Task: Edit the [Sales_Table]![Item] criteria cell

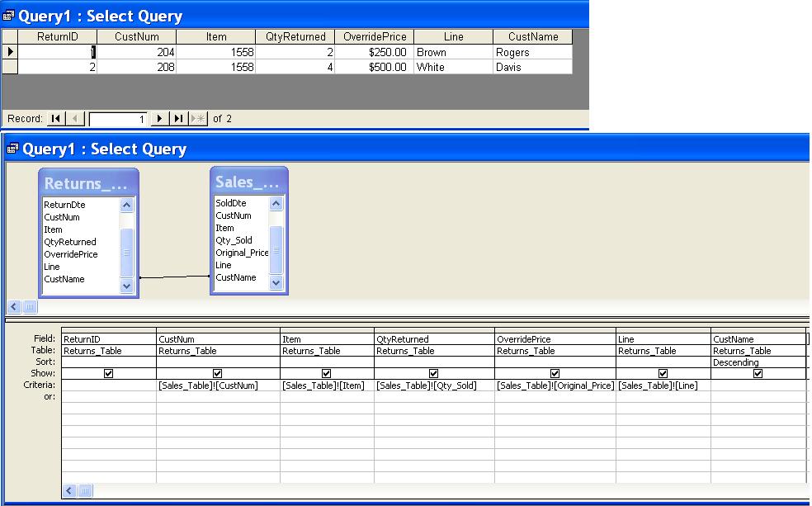Action: 326,385
